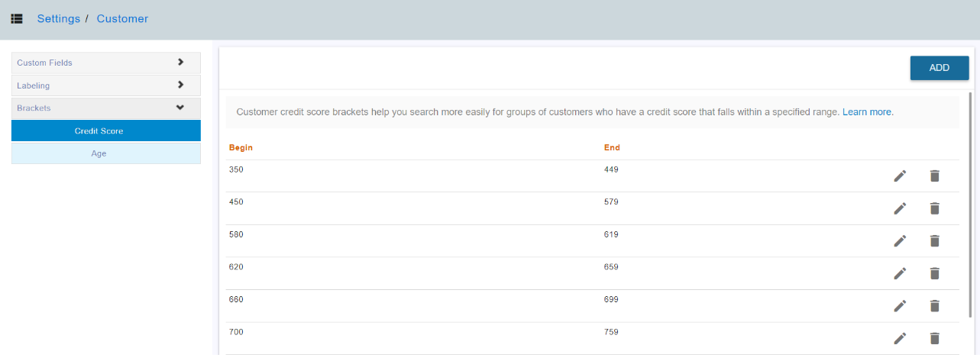Select the Begin value 620
The width and height of the screenshot is (980, 361).
coord(236,267)
